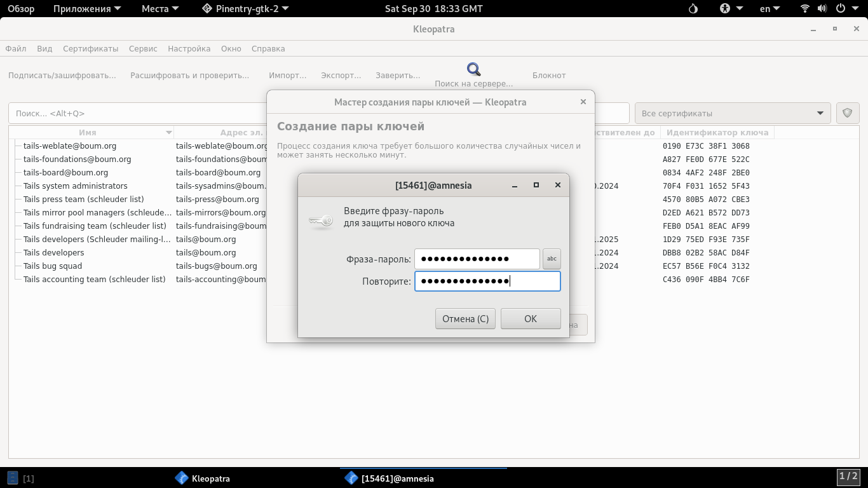Open the accessibility menu icon
The height and width of the screenshot is (488, 868).
coord(726,9)
